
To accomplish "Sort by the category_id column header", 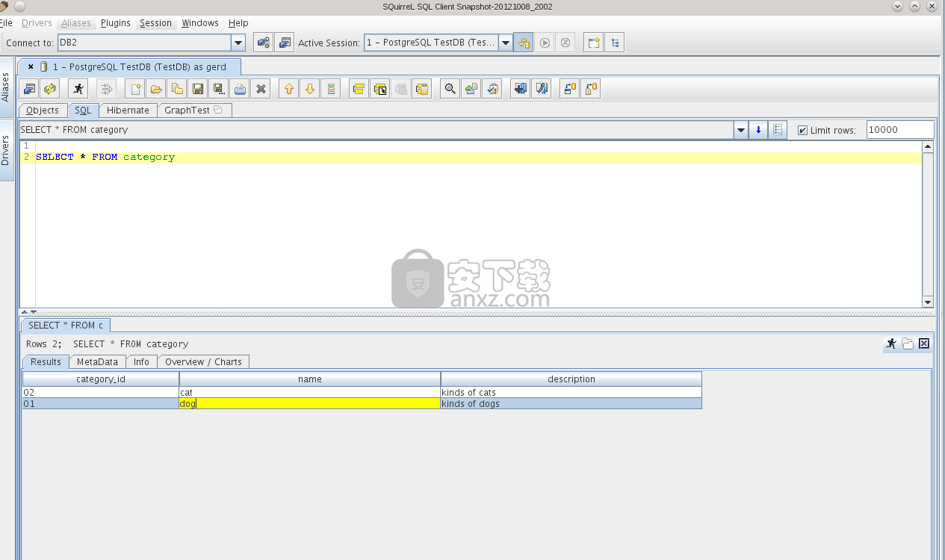I will click(x=101, y=379).
